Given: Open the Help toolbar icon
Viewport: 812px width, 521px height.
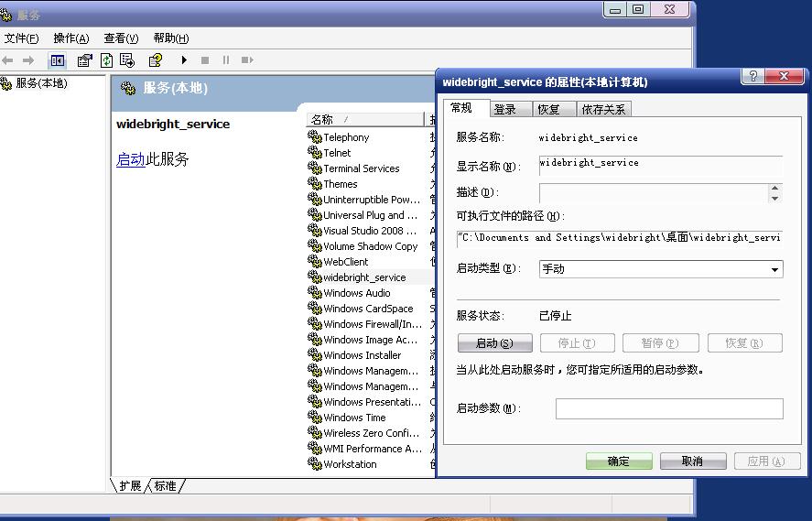Looking at the screenshot, I should 156,60.
